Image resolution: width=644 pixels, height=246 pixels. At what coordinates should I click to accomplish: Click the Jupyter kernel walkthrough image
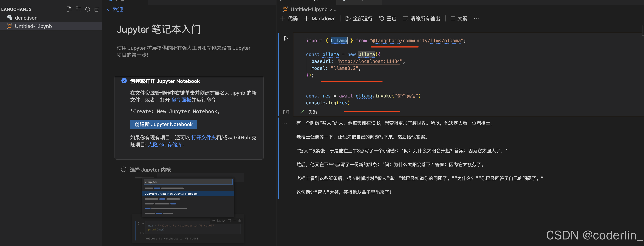click(x=188, y=208)
